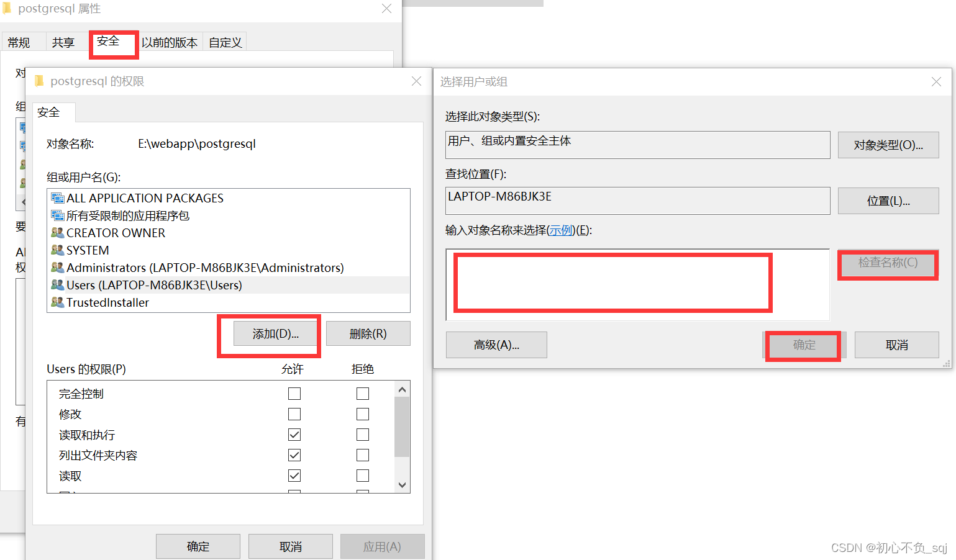Select CREATOR OWNER entry
This screenshot has width=956, height=560.
coord(229,233)
